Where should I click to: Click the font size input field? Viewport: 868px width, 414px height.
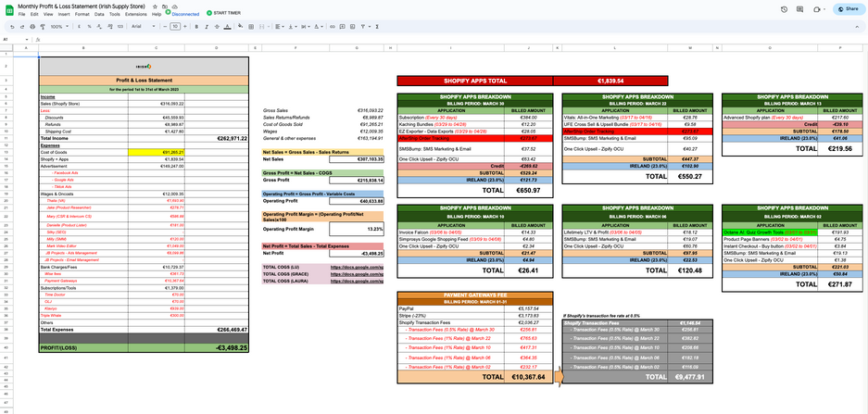coord(175,27)
